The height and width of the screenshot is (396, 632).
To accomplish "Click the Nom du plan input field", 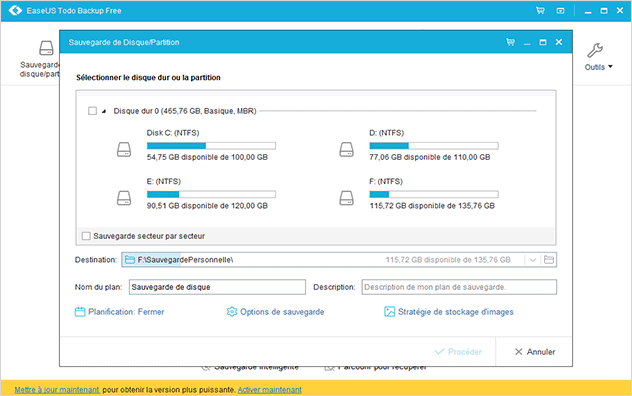I will 217,287.
